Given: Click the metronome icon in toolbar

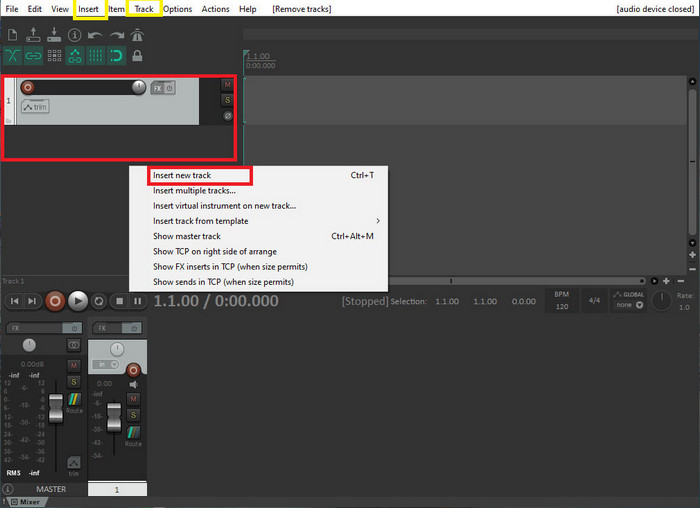Looking at the screenshot, I should pos(137,35).
